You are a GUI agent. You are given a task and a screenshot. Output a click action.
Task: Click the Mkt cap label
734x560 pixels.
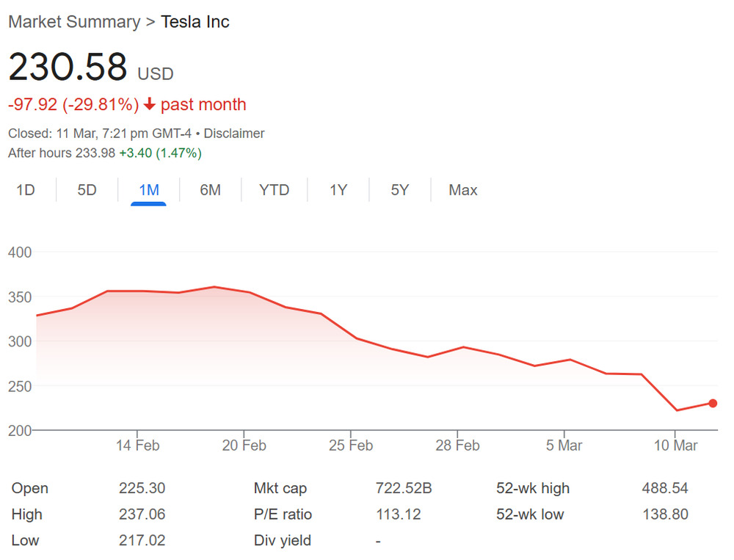pos(280,488)
